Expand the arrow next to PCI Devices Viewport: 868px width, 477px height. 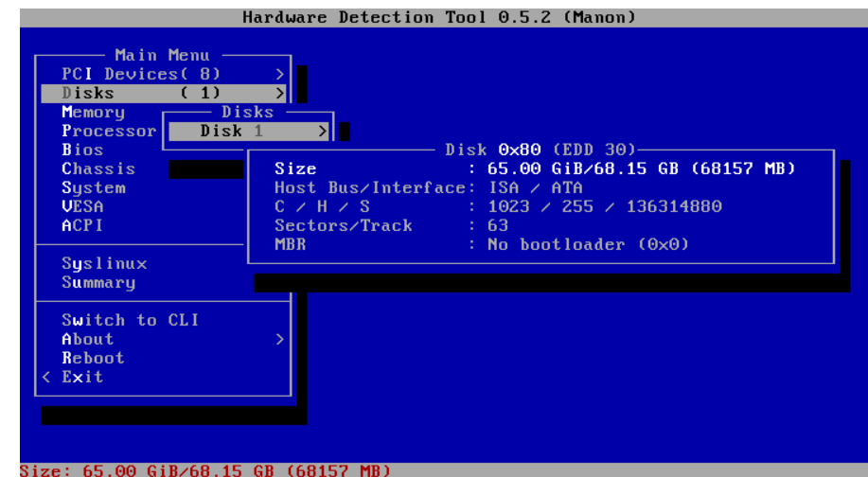pyautogui.click(x=280, y=74)
